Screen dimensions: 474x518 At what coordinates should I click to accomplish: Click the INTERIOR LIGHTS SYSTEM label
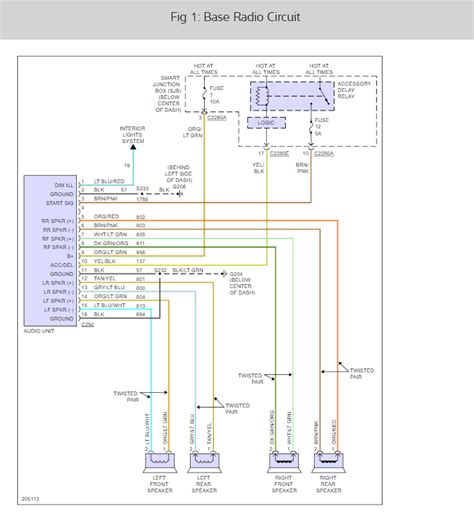[132, 135]
